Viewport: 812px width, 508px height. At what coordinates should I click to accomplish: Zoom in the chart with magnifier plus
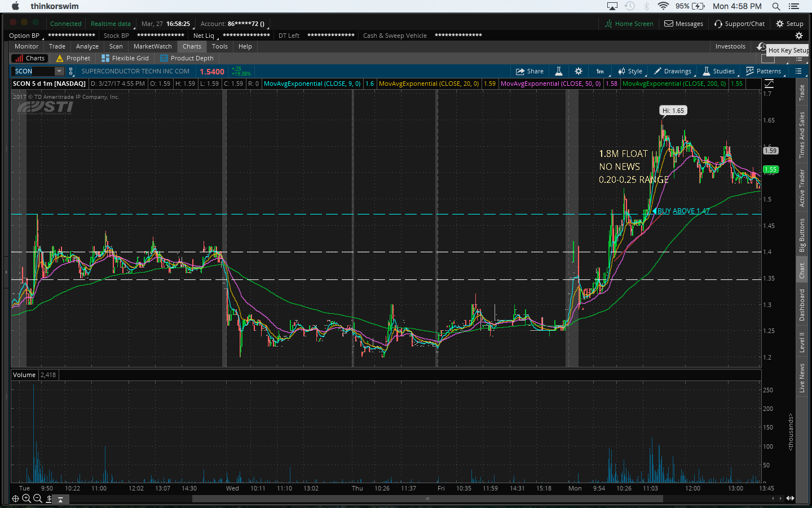pyautogui.click(x=27, y=498)
